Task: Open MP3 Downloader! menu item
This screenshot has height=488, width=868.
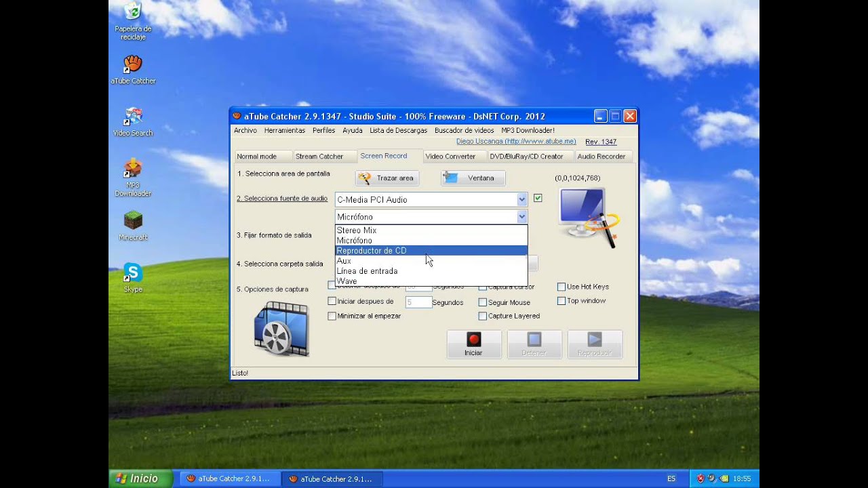Action: pos(528,130)
